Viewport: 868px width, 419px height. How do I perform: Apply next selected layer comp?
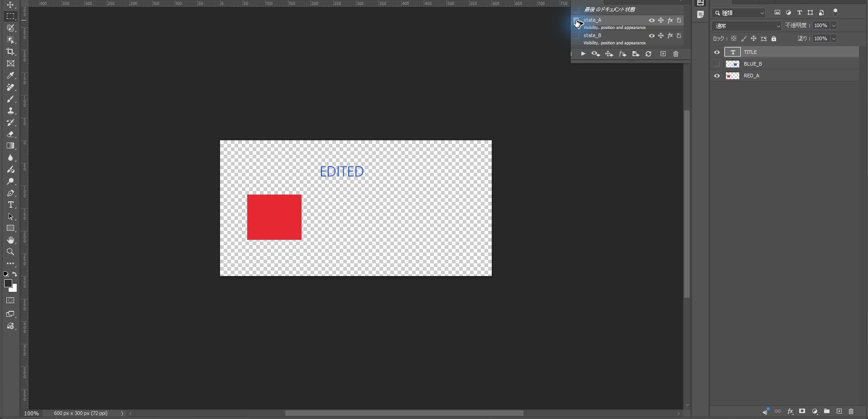(x=583, y=54)
